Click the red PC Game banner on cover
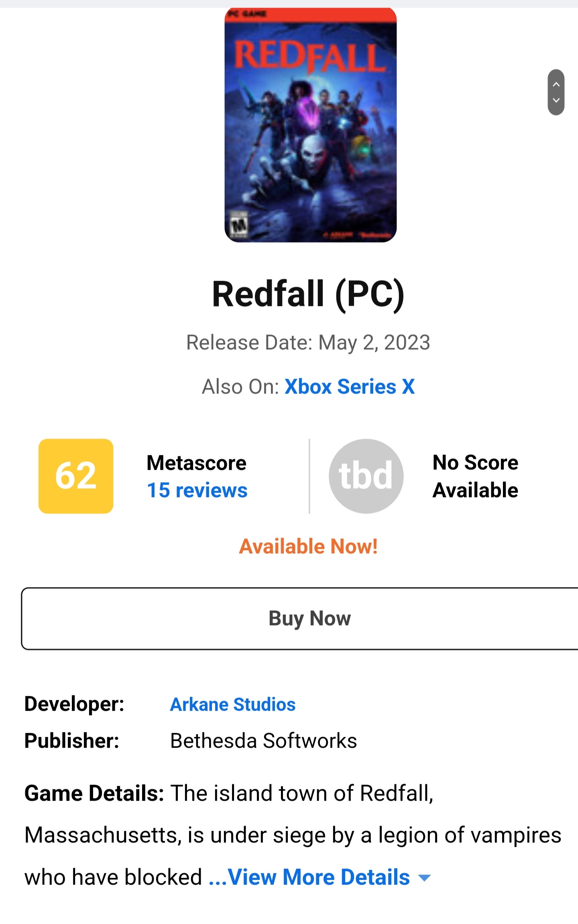 310,15
